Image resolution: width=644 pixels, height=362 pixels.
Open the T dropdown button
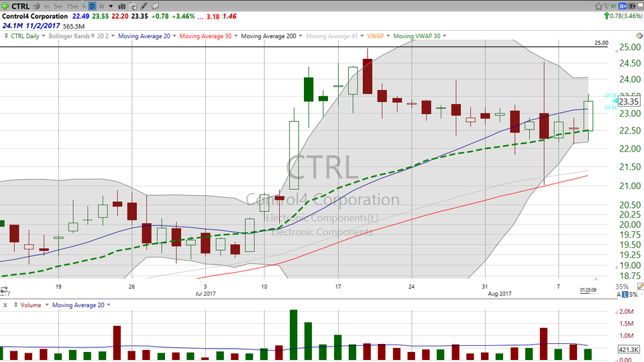pos(632,6)
